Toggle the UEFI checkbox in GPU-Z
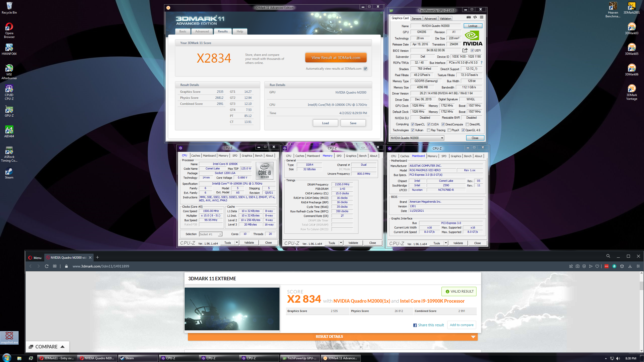Screen dimensions: 644x362 (472, 51)
